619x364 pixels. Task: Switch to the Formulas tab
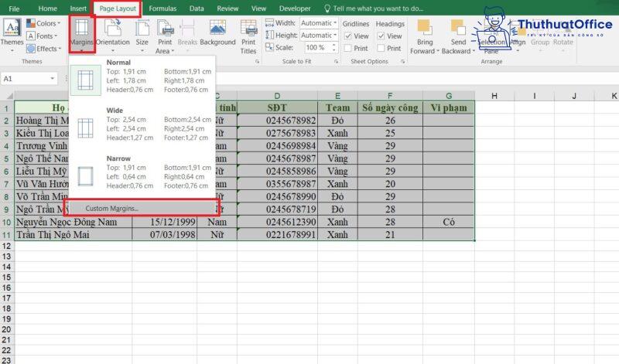pyautogui.click(x=162, y=9)
